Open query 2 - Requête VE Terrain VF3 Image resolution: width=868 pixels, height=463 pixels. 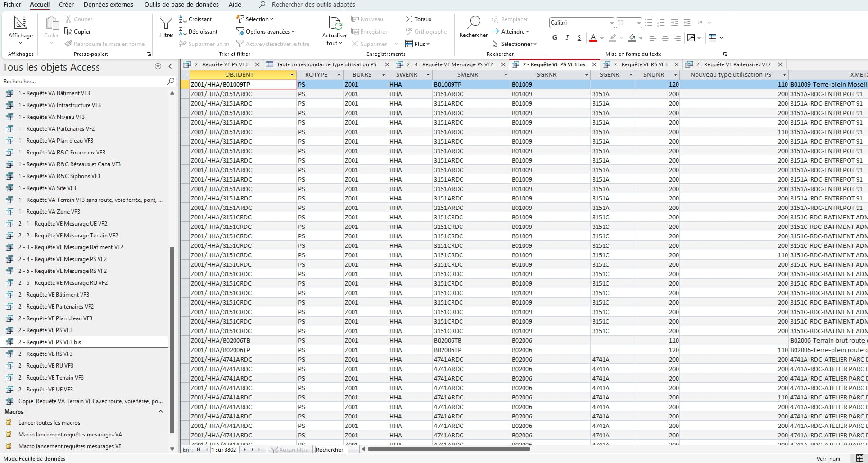51,378
